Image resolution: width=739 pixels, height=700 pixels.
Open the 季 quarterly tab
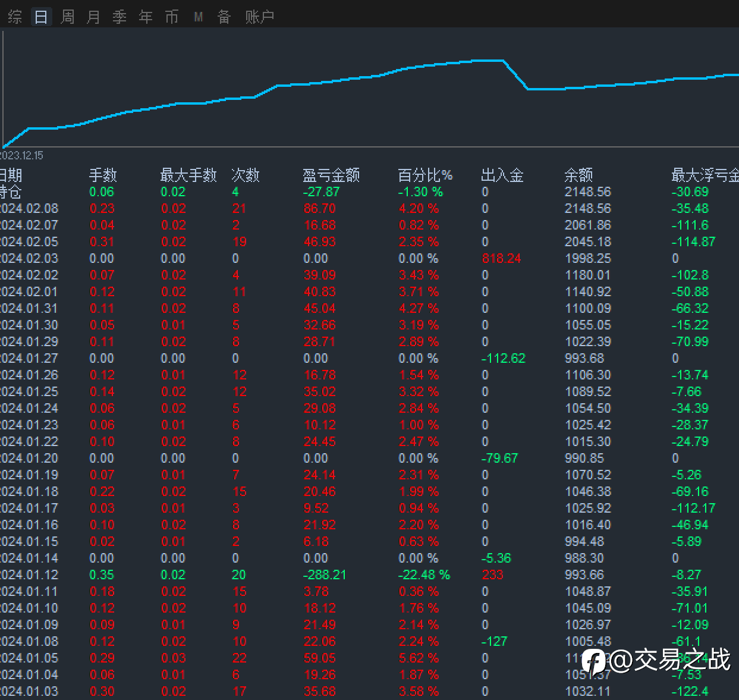click(120, 17)
